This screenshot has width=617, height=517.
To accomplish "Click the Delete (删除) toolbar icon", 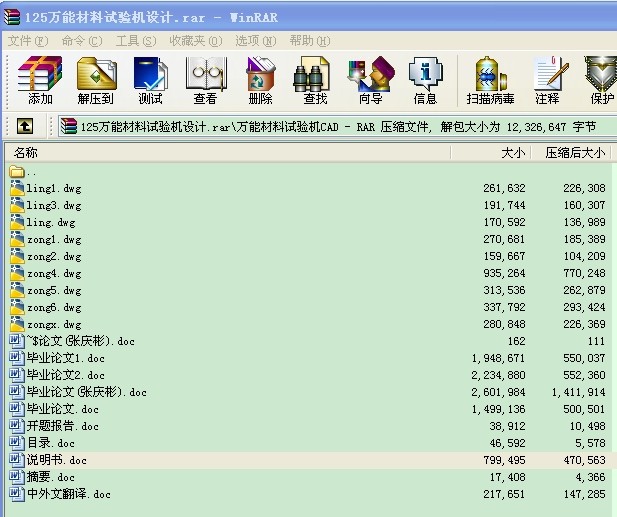I will 260,79.
